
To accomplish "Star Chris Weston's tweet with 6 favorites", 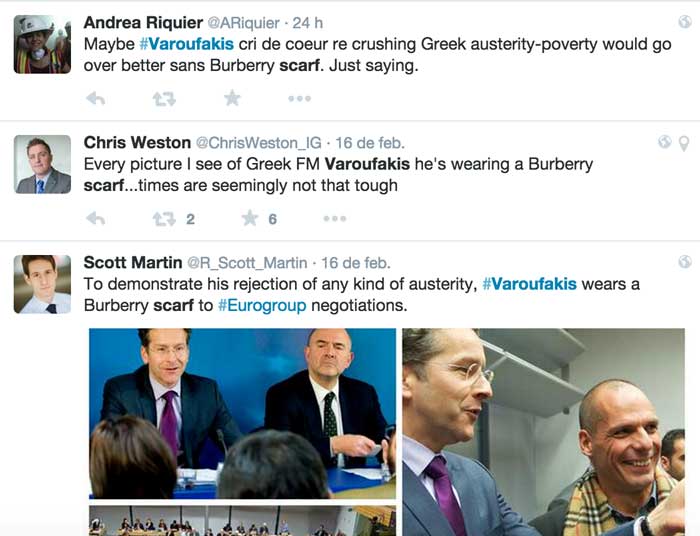I will (x=250, y=218).
